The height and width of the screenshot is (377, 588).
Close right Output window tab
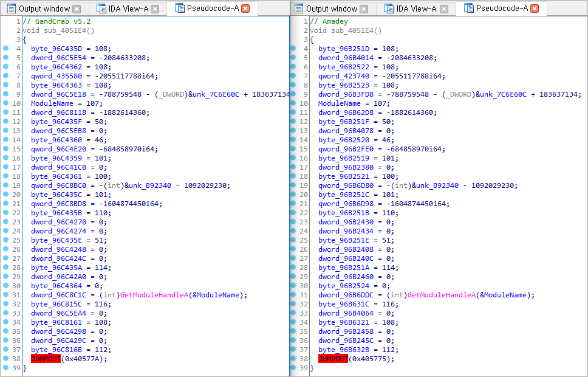(364, 9)
